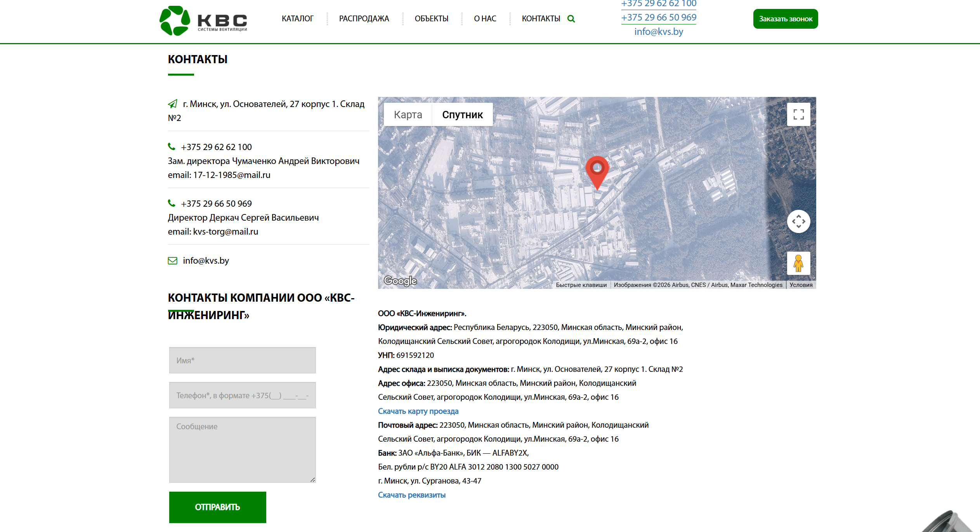980x532 pixels.
Task: Click the contact phone +375 29 66 50 969
Action: 217,204
